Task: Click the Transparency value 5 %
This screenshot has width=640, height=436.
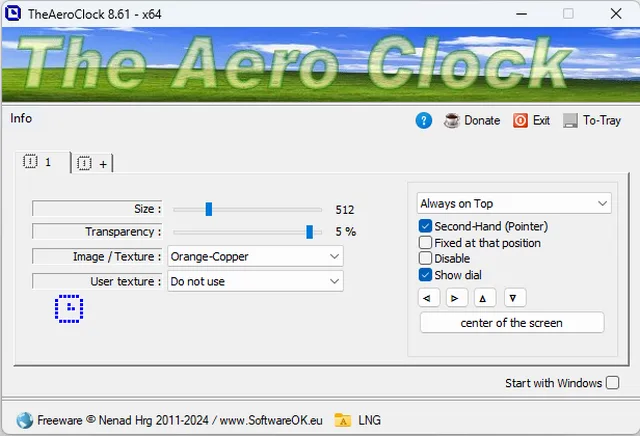Action: click(x=345, y=232)
